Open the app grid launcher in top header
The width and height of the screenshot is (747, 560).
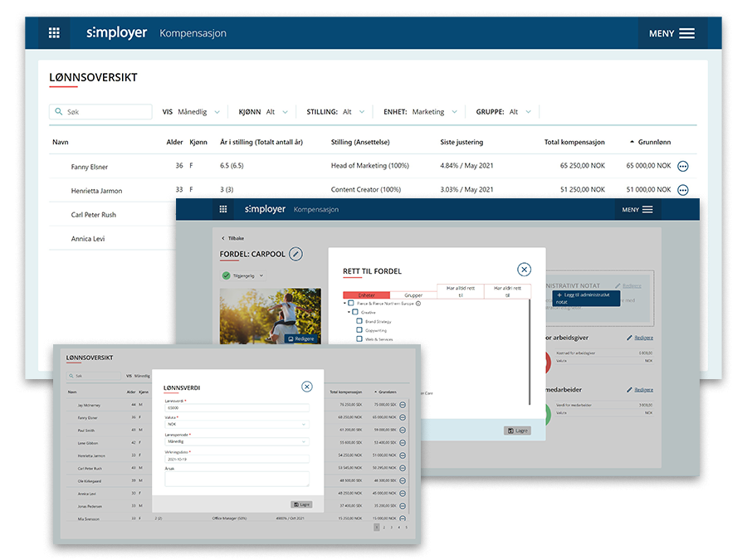pyautogui.click(x=54, y=33)
